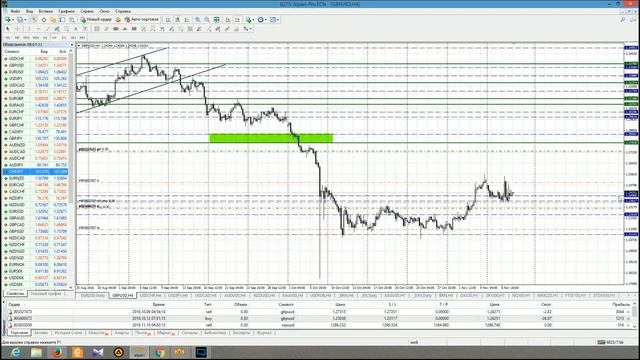Click the Новый ордер button
The width and height of the screenshot is (640, 360).
[x=96, y=20]
